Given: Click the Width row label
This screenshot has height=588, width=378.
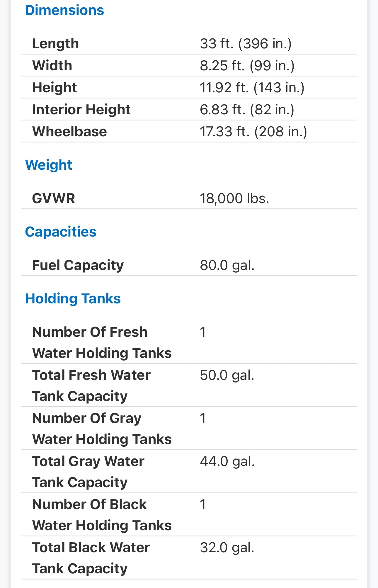Looking at the screenshot, I should [52, 65].
